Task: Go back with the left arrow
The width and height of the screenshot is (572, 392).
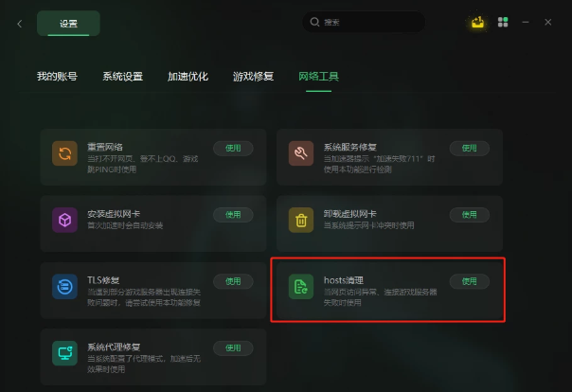Action: 20,24
